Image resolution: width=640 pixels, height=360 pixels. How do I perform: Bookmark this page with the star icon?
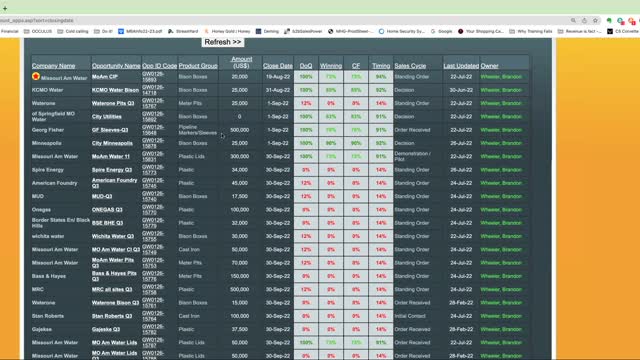coord(596,20)
